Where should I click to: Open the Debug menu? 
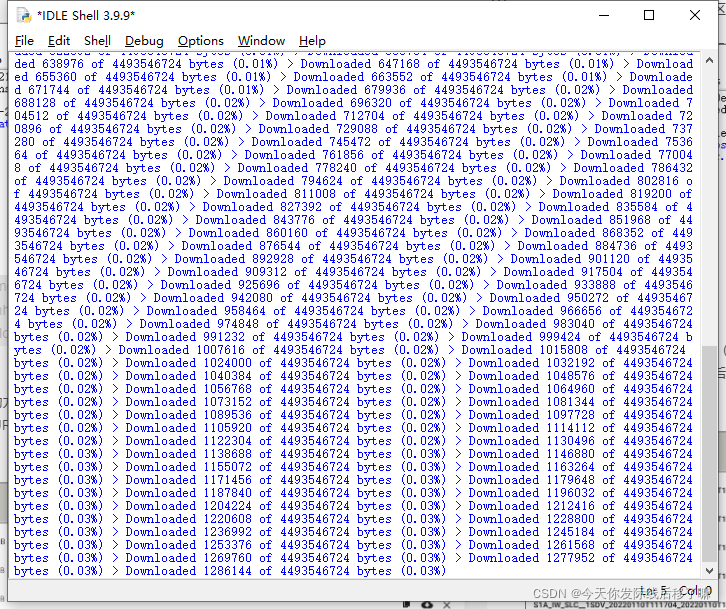(144, 41)
